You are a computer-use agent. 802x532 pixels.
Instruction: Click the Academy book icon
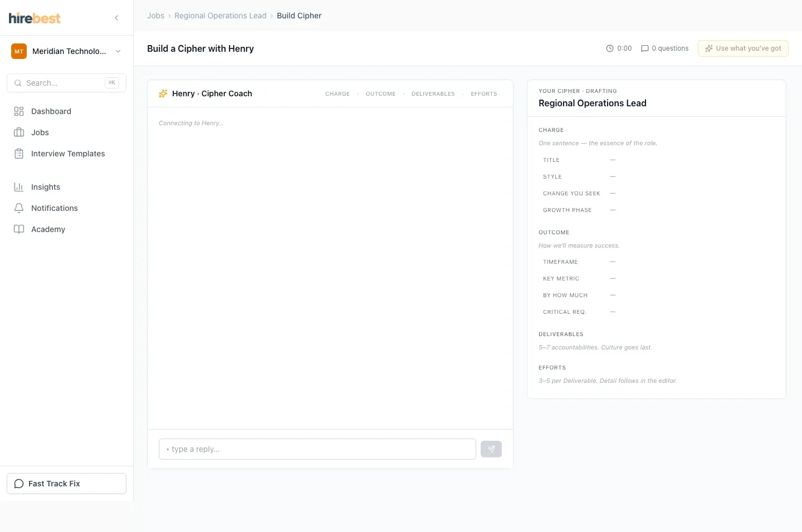pyautogui.click(x=19, y=229)
